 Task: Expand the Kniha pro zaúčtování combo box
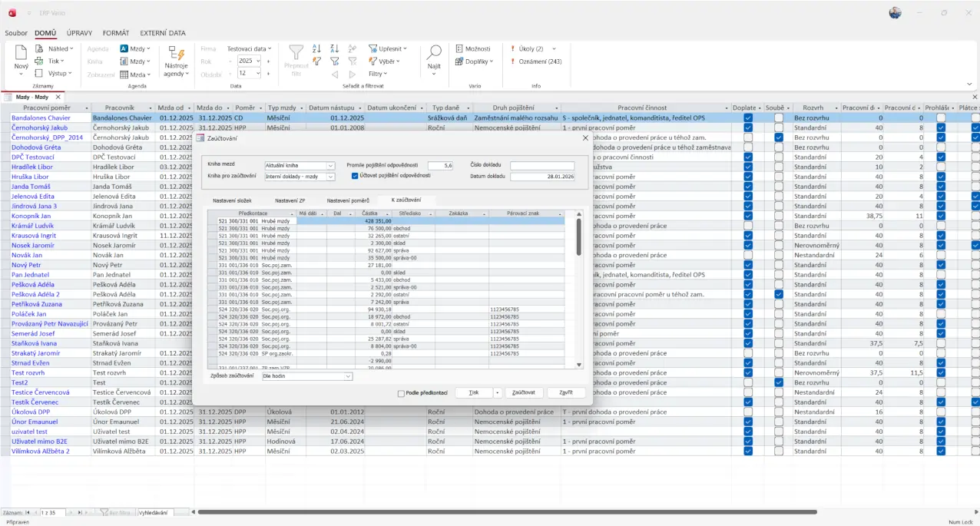point(331,177)
